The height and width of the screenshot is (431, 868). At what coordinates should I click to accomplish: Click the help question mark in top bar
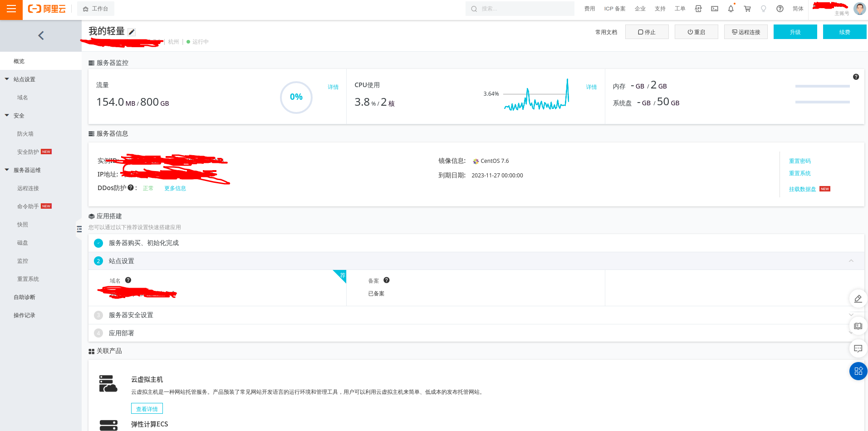780,9
